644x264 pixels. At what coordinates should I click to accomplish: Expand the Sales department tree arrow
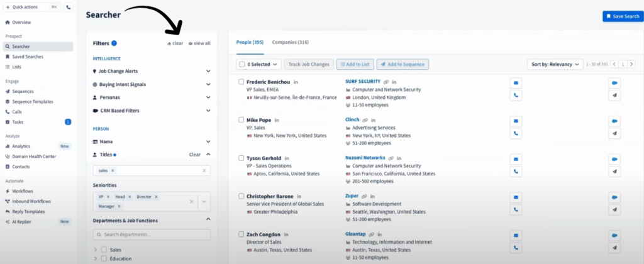(x=96, y=250)
